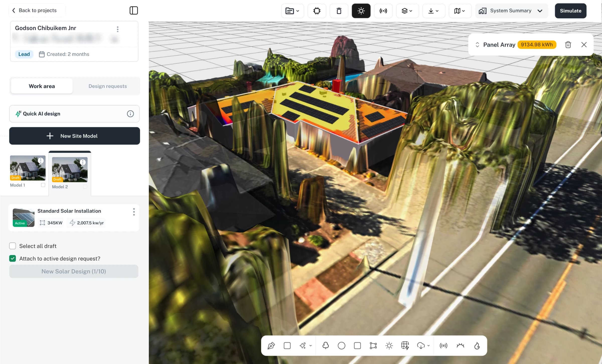The width and height of the screenshot is (602, 364).
Task: Click the Quick AI design button
Action: (x=74, y=114)
